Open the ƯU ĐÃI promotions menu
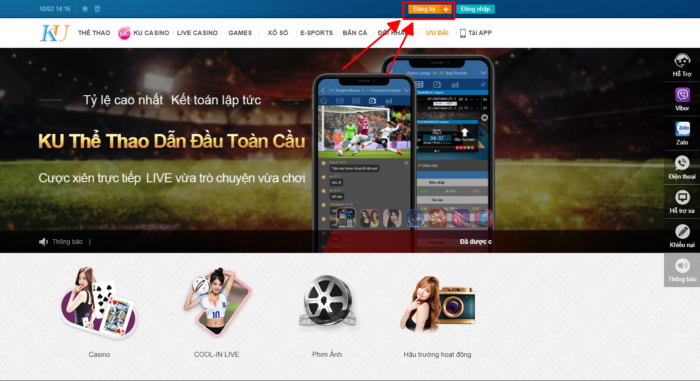 pos(437,33)
